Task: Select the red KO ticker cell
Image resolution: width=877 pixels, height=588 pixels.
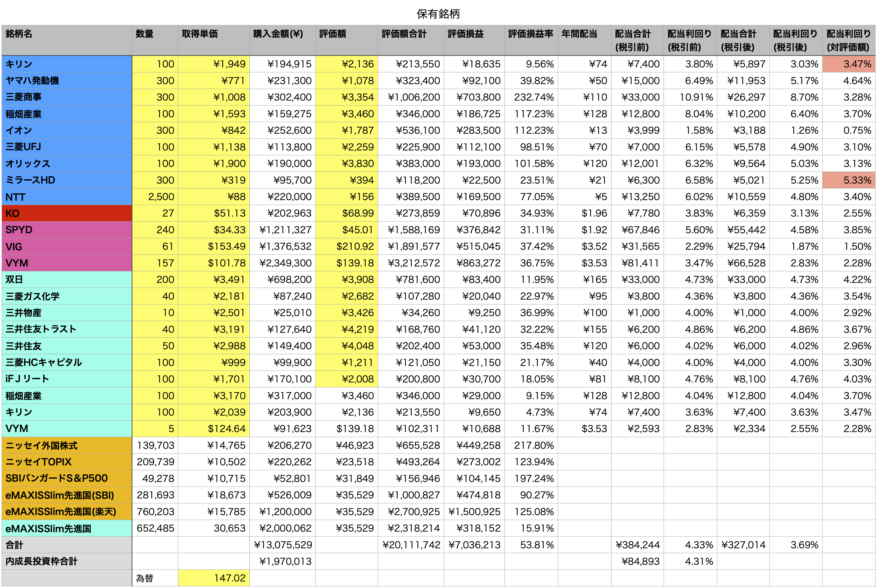Action: 12,213
